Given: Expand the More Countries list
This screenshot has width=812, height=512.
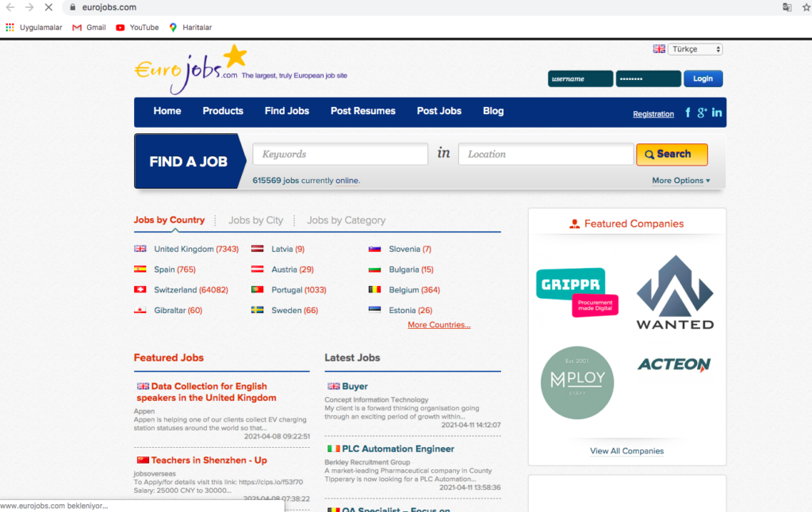Looking at the screenshot, I should click(x=439, y=325).
